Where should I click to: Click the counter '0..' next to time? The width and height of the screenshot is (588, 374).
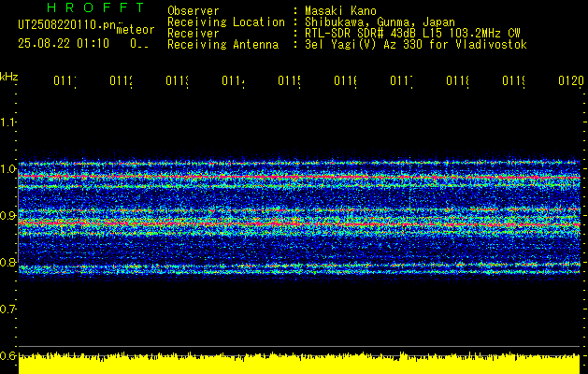[139, 44]
